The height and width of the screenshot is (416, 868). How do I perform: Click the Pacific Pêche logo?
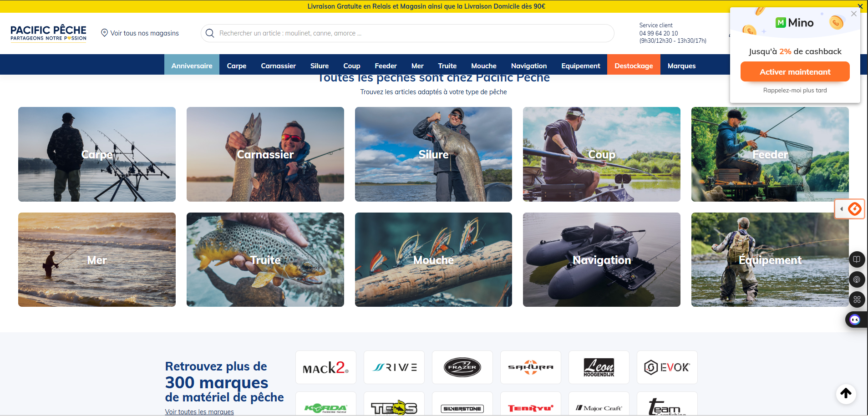48,33
